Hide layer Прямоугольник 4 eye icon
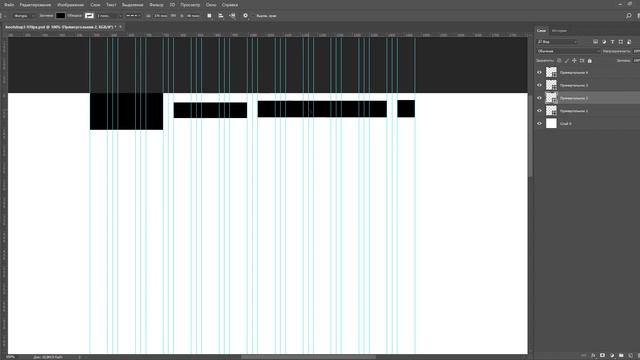Viewport: 640px width, 360px height. point(539,72)
